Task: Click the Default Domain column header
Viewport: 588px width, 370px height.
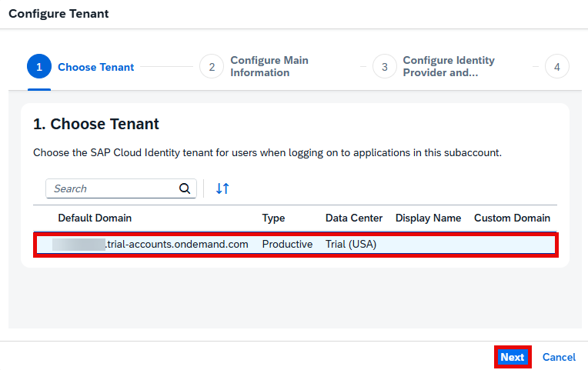Action: pyautogui.click(x=95, y=218)
